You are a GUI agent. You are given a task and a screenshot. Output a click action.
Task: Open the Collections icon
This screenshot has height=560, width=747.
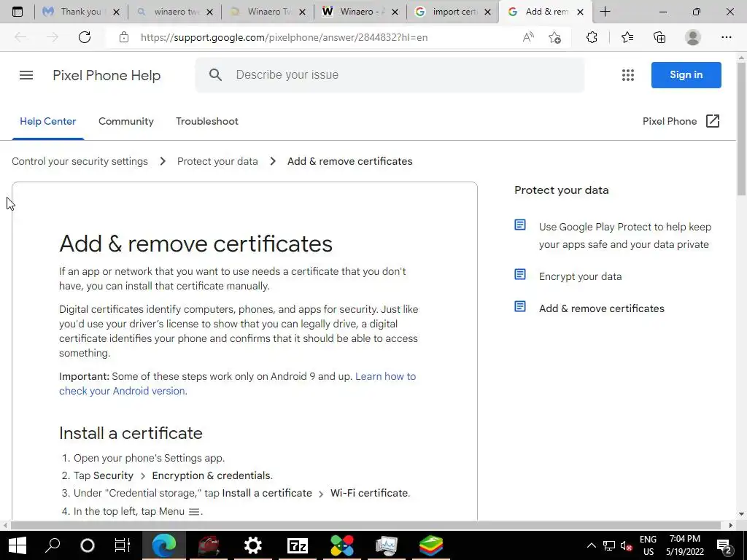point(659,37)
